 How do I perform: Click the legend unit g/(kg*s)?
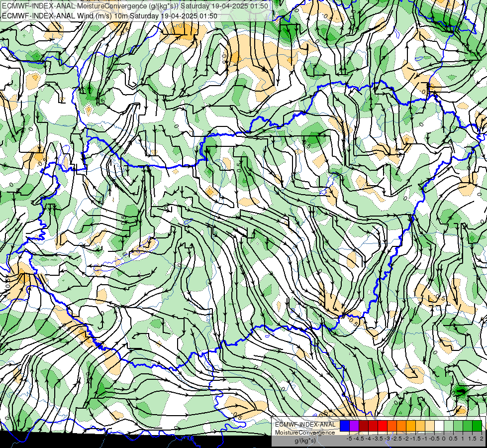coord(305,441)
